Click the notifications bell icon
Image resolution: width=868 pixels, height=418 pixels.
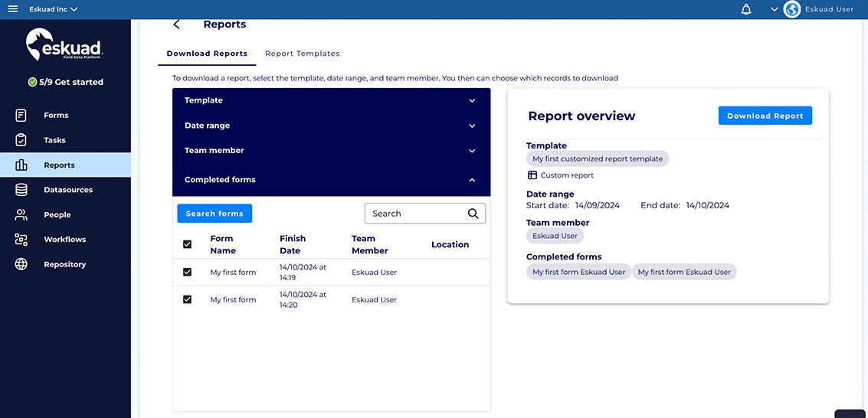tap(746, 9)
